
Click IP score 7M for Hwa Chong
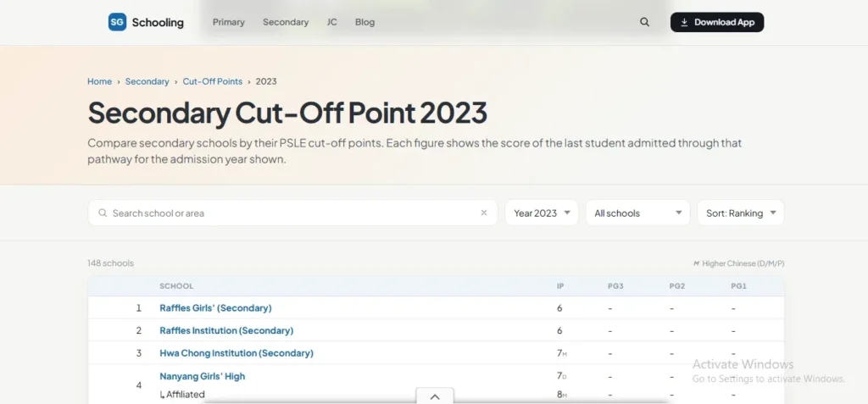click(x=562, y=353)
